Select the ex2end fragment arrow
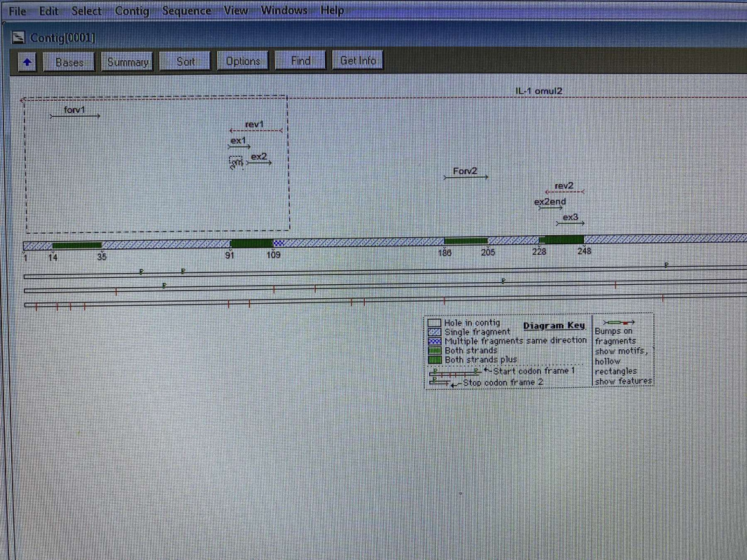Screen dimensions: 747x560 (549, 208)
